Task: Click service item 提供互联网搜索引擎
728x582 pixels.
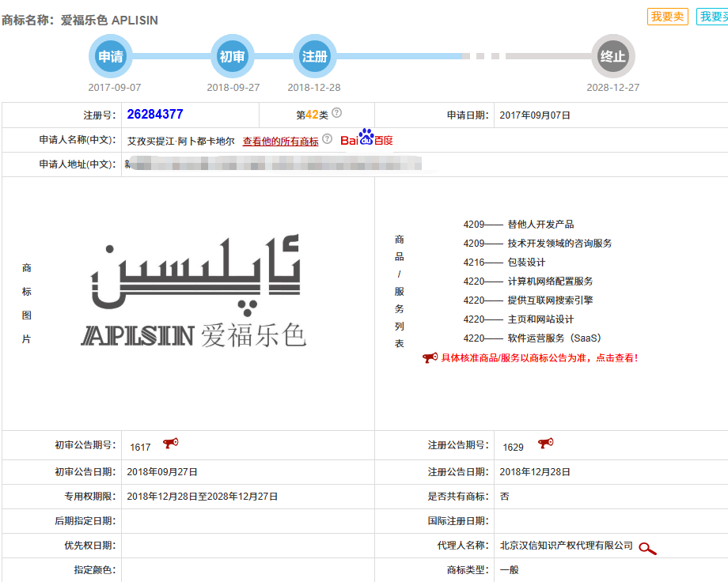Action: click(x=550, y=300)
